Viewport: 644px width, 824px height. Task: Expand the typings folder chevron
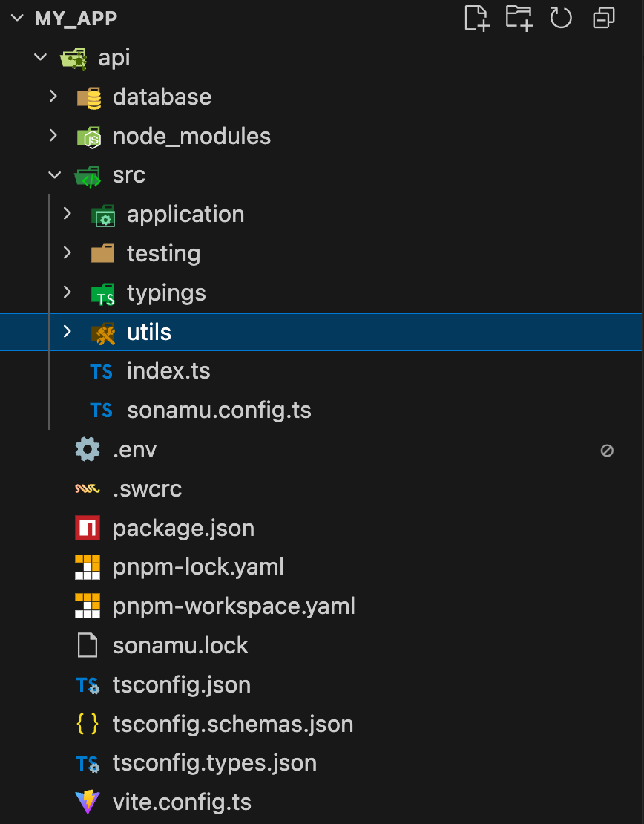(68, 292)
